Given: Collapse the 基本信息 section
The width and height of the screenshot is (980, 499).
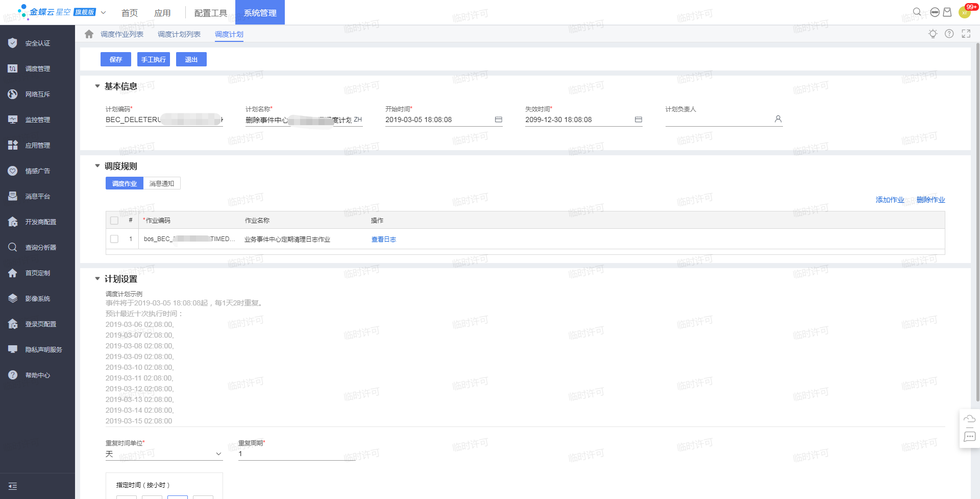Looking at the screenshot, I should click(97, 86).
